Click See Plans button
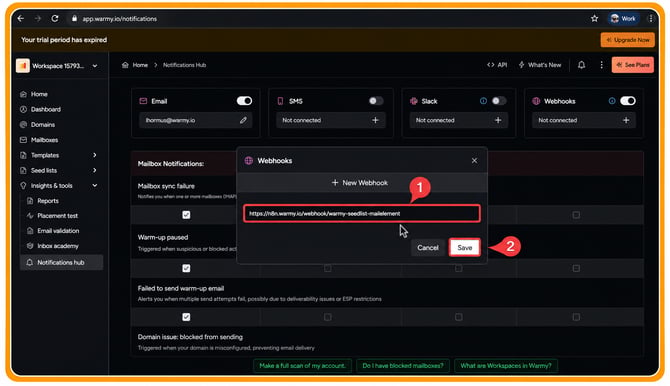Viewport: 670px width, 386px height. tap(632, 65)
